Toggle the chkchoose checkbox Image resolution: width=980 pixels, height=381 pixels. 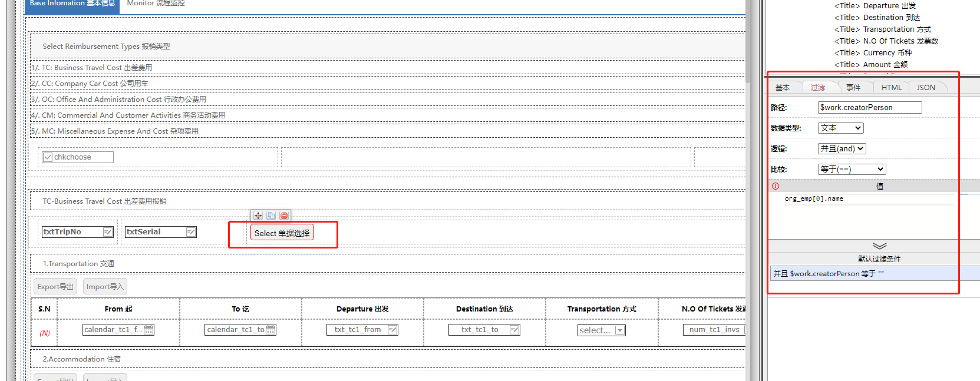(48, 157)
